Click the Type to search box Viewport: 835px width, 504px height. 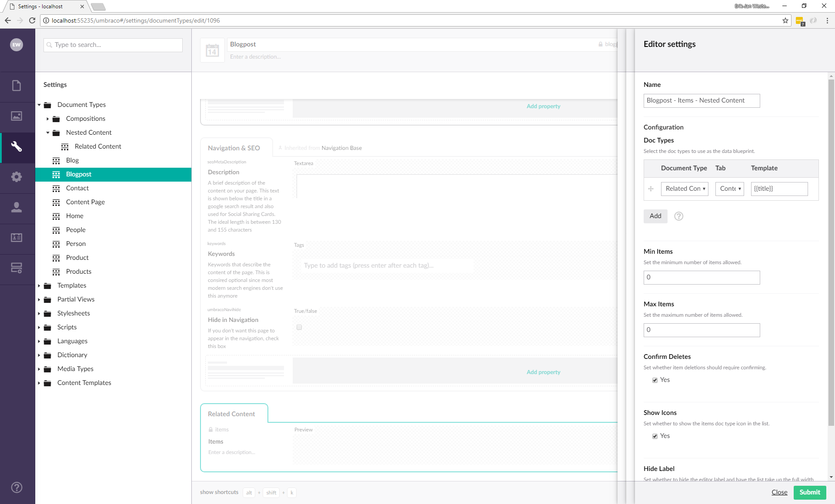[113, 45]
